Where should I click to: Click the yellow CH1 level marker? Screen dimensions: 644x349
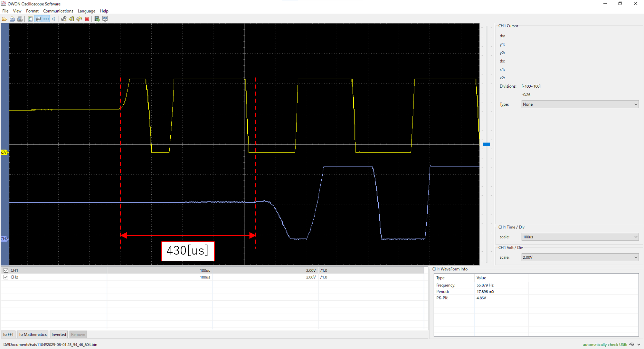click(4, 152)
